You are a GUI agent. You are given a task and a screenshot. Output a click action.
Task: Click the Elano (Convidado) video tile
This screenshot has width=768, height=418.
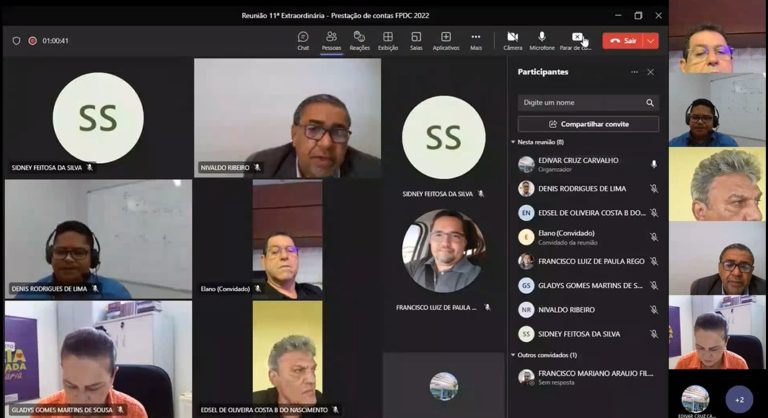(288, 239)
